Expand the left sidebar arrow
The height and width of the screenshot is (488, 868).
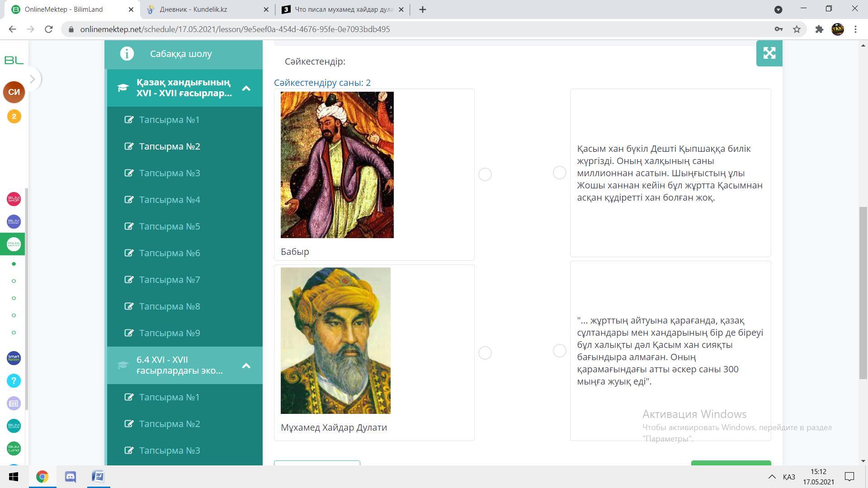pyautogui.click(x=32, y=79)
